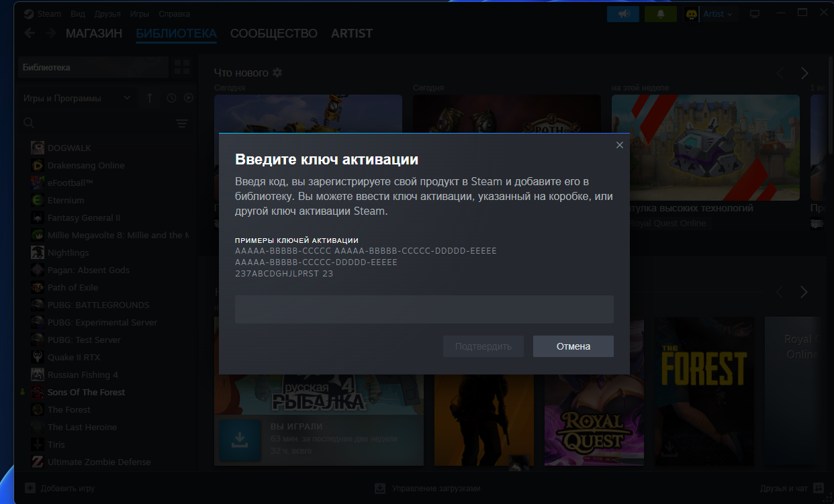Click the activation key input field

tap(424, 309)
